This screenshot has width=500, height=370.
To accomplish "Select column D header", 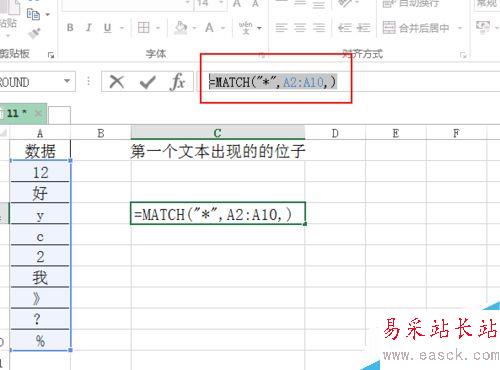I will tap(335, 133).
